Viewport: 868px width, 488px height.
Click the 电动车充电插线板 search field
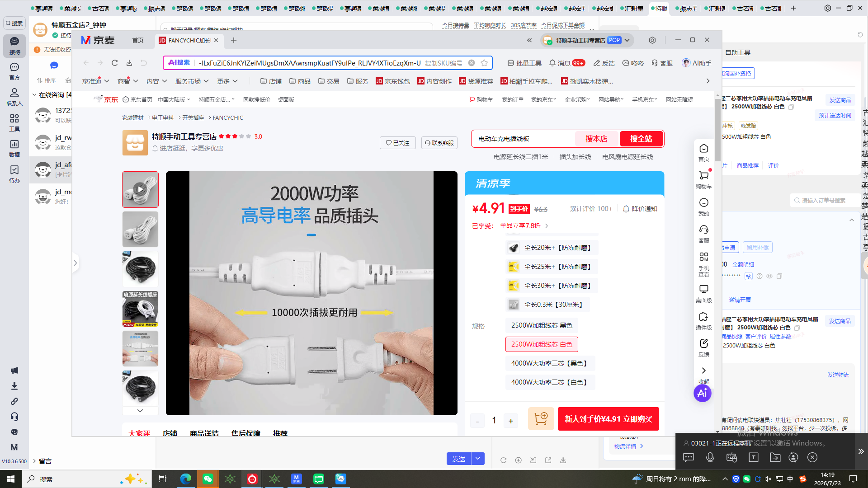coord(524,139)
